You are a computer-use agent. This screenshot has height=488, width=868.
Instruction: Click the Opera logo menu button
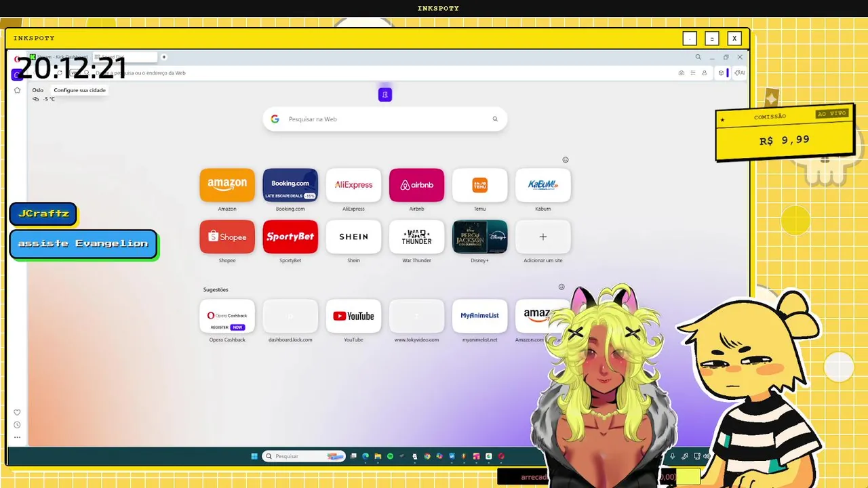click(x=17, y=59)
